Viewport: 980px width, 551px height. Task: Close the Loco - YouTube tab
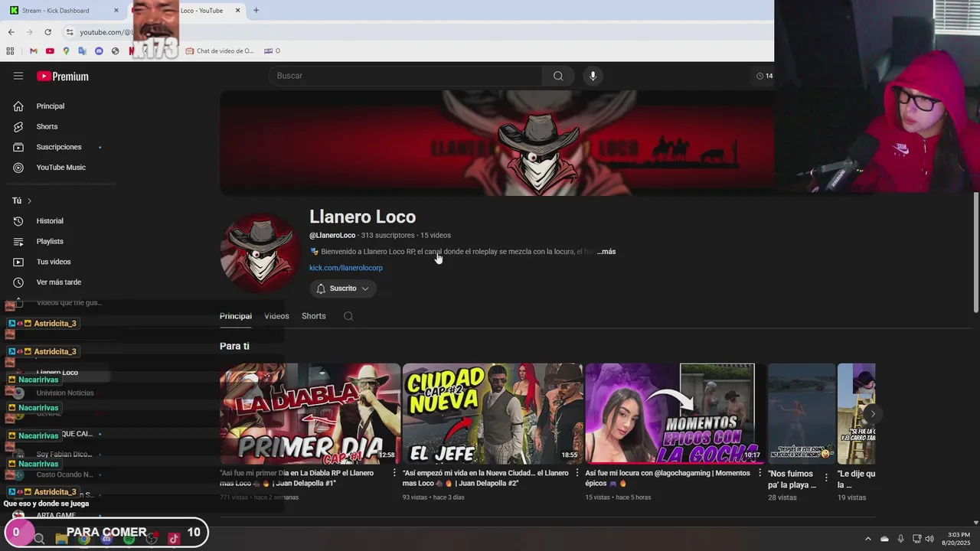point(238,11)
